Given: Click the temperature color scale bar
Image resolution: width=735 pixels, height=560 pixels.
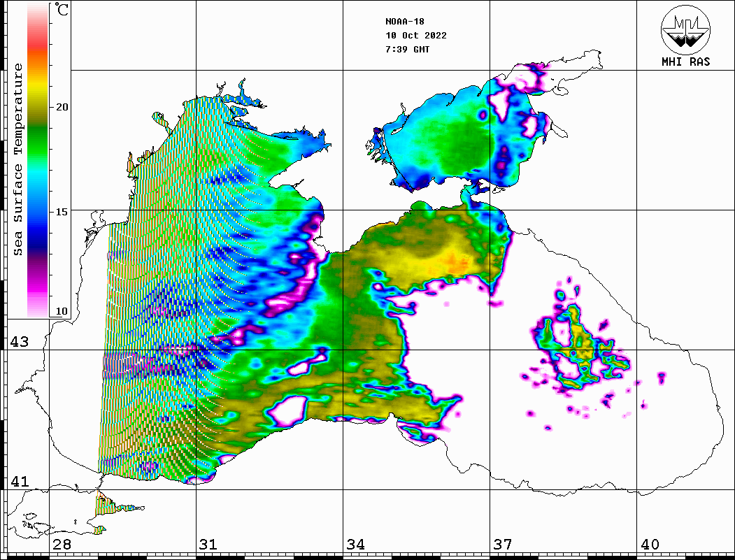Looking at the screenshot, I should coord(38,161).
